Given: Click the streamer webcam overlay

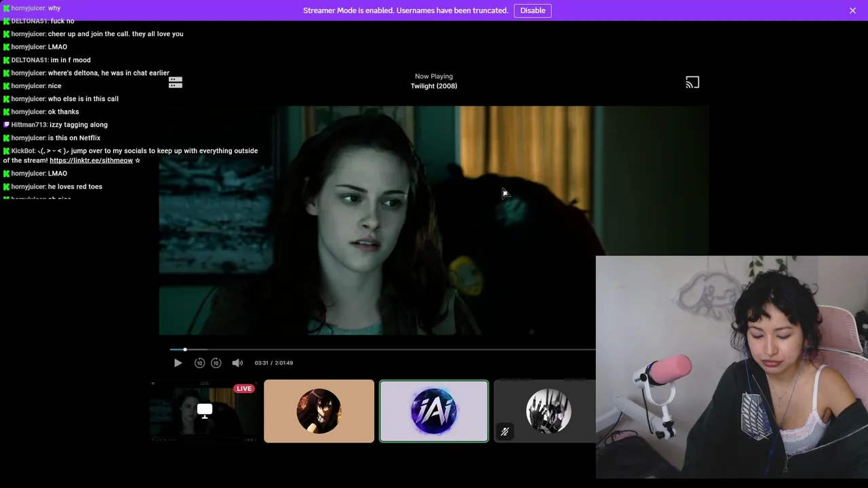Looking at the screenshot, I should 732,367.
